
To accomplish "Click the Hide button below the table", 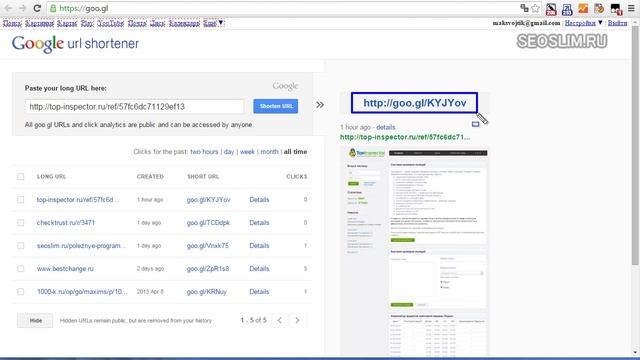I will point(35,320).
